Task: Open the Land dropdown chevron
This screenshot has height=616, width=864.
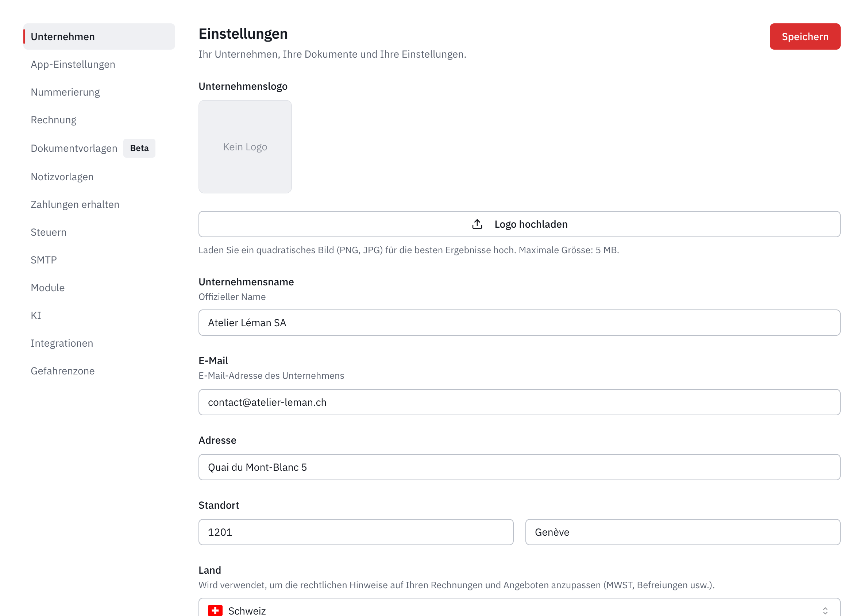Action: click(x=825, y=610)
